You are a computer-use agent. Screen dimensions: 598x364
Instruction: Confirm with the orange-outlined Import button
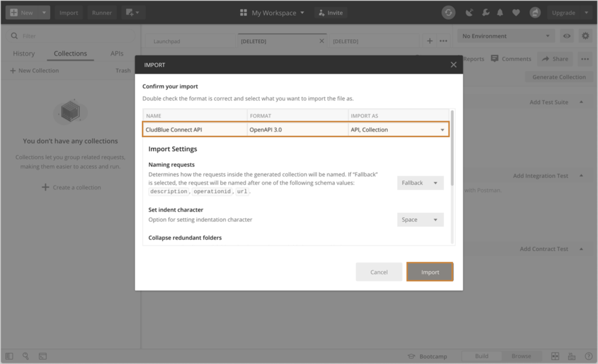pos(430,272)
